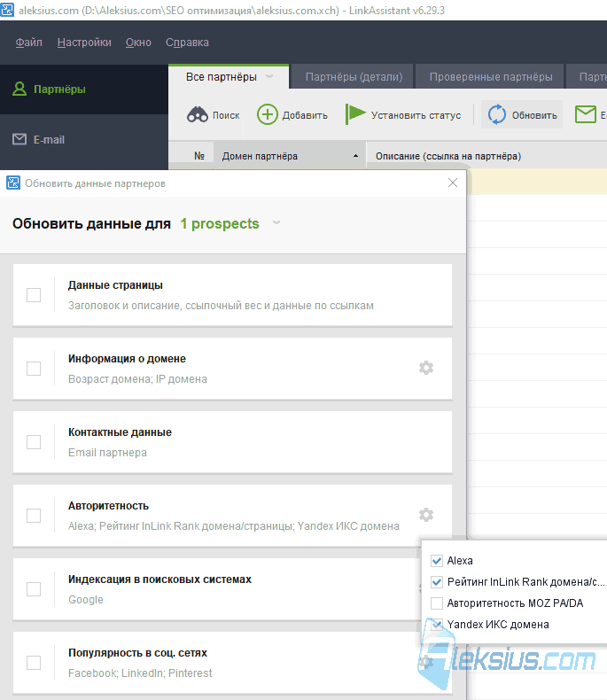Uncheck Рейтинг InLink Rank домена option
The height and width of the screenshot is (700, 607).
coord(437,581)
